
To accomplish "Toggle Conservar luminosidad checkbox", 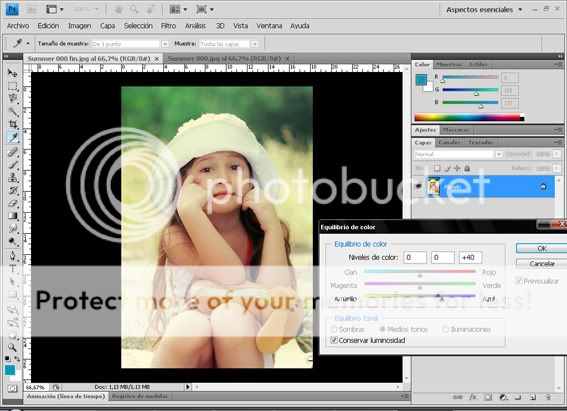I will [334, 340].
